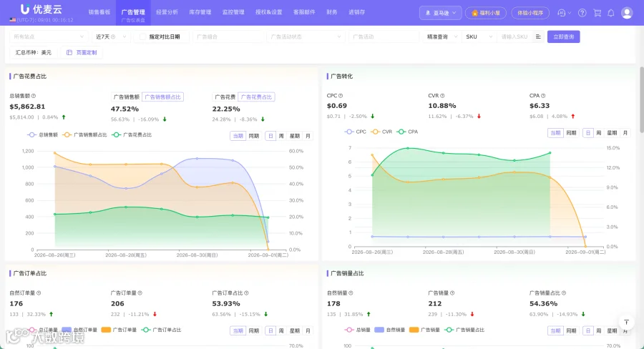Toggle the CVR legend series visibility

pyautogui.click(x=381, y=132)
